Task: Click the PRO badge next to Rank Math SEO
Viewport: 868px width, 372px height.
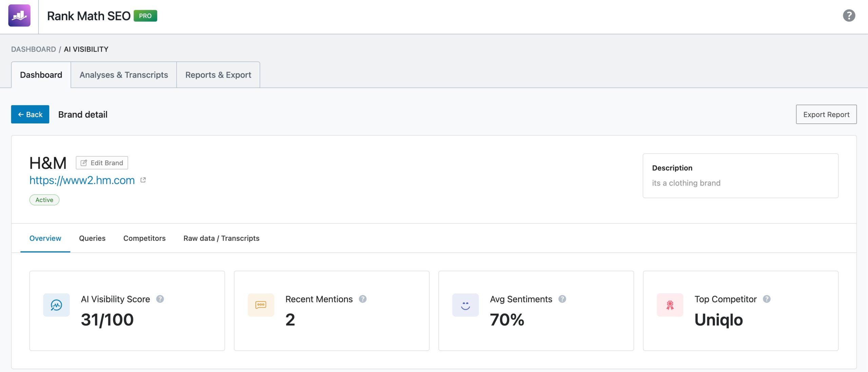Action: coord(145,16)
